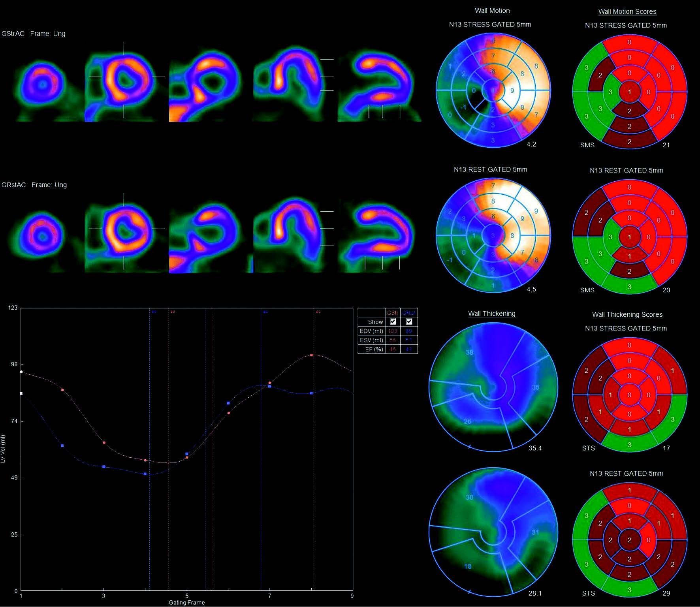The image size is (700, 607).
Task: Click the rest wall thickening scores bullseye center
Action: pyautogui.click(x=629, y=540)
